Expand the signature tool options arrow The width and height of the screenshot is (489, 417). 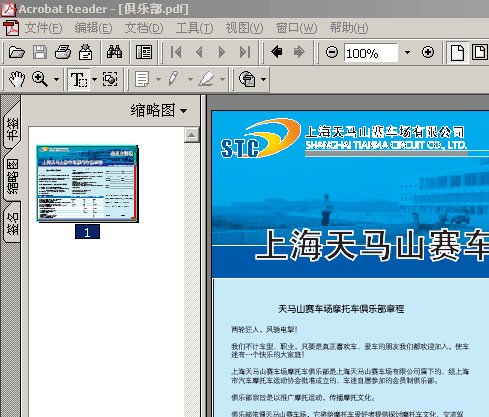click(263, 79)
